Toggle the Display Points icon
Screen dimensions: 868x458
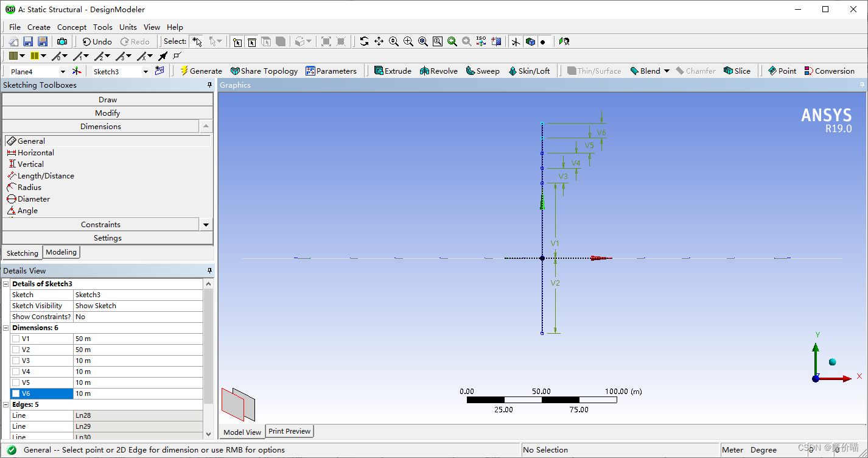(544, 41)
